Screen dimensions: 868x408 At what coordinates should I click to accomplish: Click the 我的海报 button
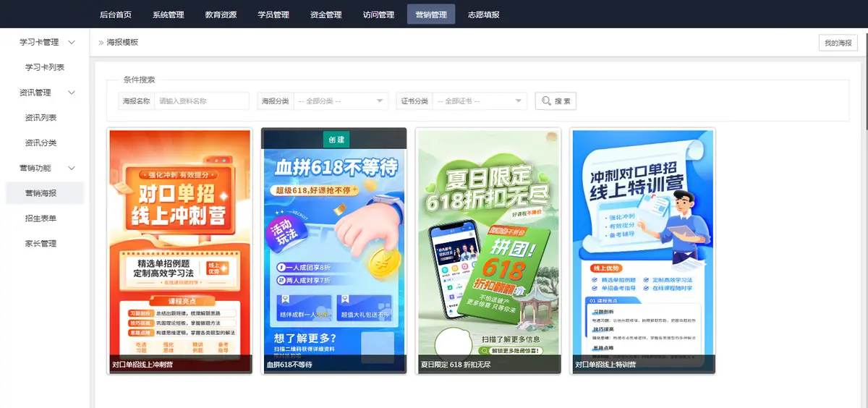point(838,43)
